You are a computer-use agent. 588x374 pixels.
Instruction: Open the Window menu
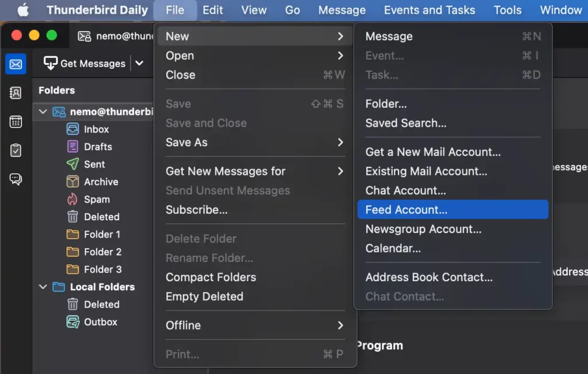[561, 10]
